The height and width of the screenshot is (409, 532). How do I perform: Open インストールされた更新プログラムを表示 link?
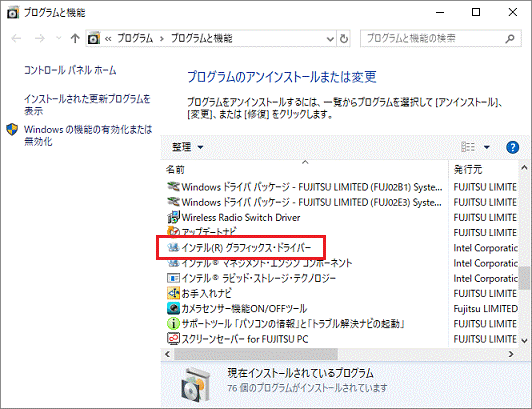(x=87, y=105)
